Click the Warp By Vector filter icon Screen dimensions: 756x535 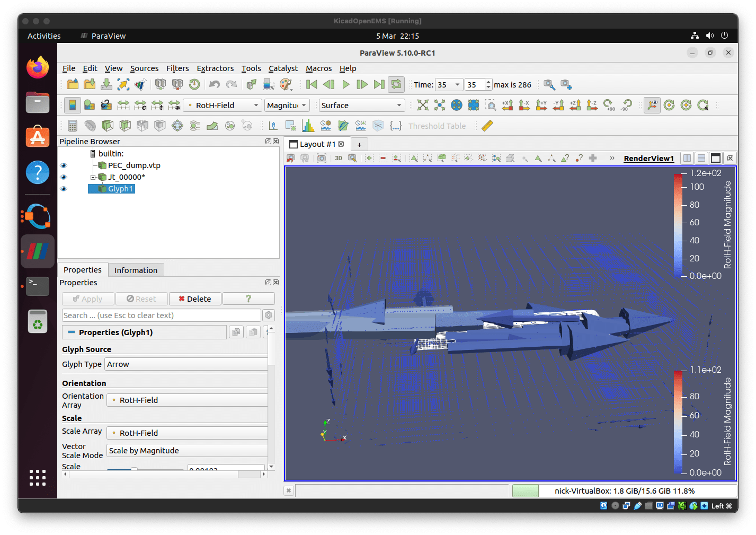(x=212, y=126)
